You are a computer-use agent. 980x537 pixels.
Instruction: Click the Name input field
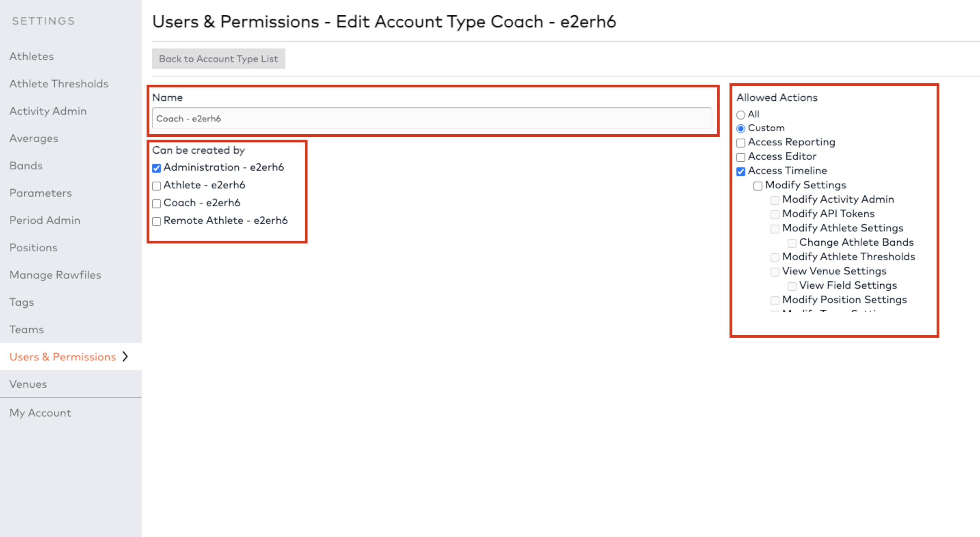pos(432,118)
